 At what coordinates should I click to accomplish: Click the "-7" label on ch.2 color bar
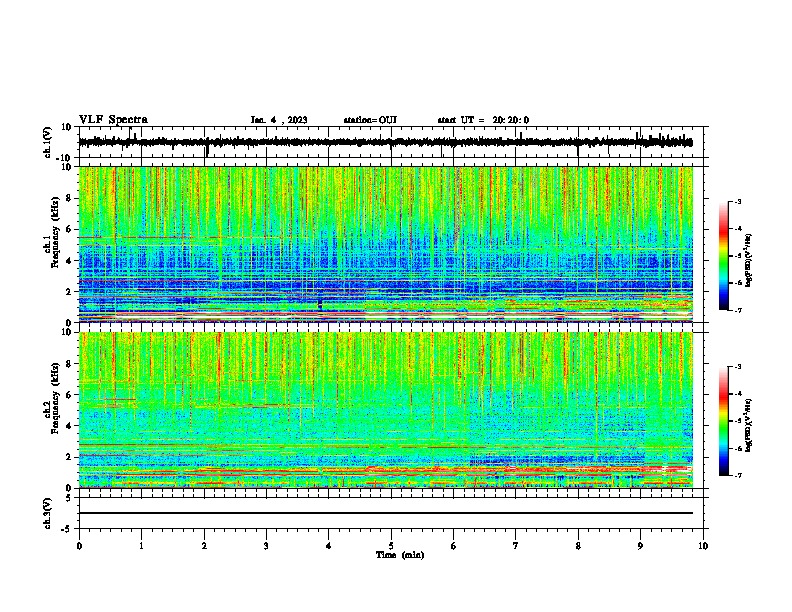click(x=738, y=476)
